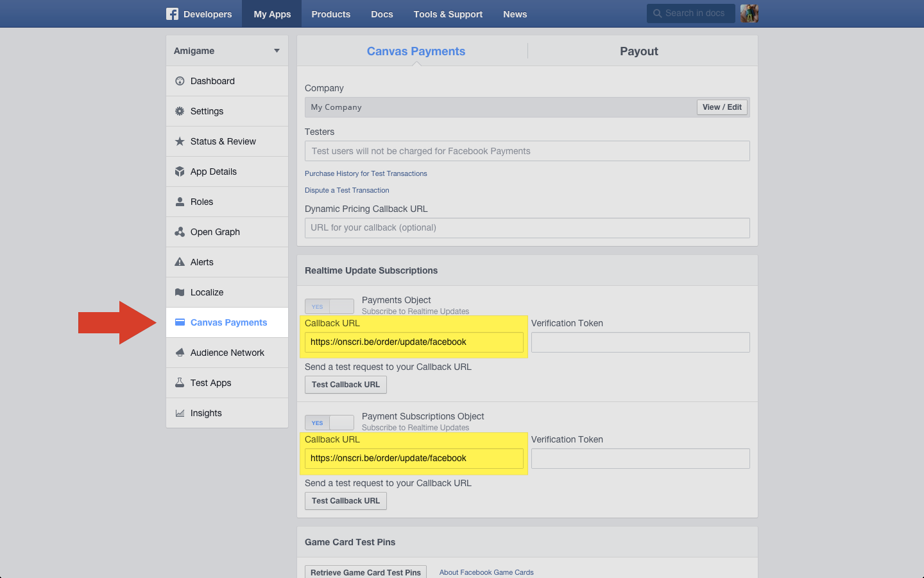Open Dashboard in the sidebar
This screenshot has width=924, height=578.
[227, 81]
